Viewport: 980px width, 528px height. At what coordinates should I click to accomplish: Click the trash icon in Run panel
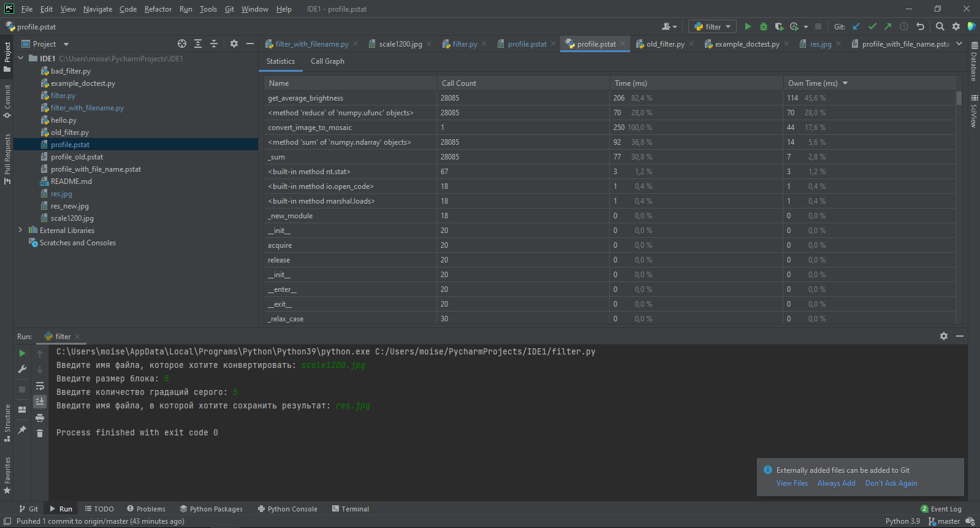(40, 434)
